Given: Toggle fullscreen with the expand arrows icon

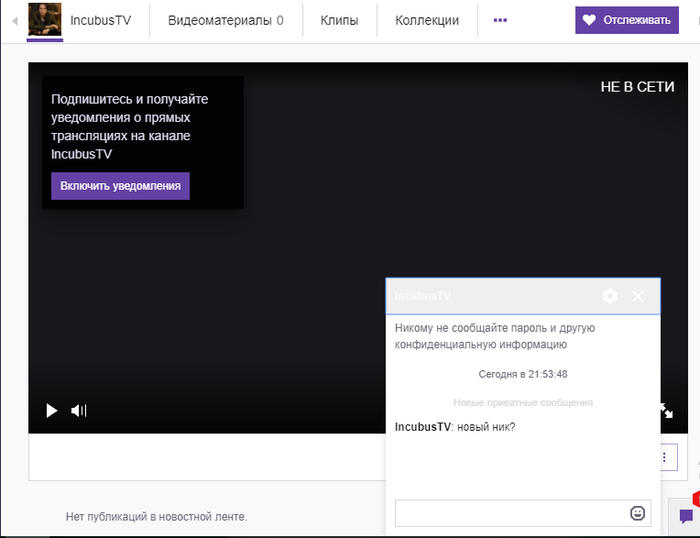Looking at the screenshot, I should [666, 410].
